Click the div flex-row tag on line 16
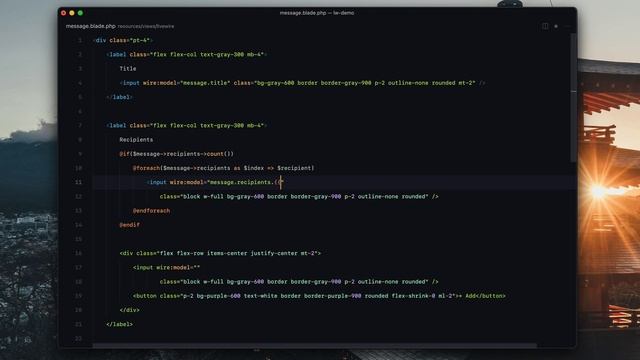Viewport: 640px width, 360px height. (220, 253)
